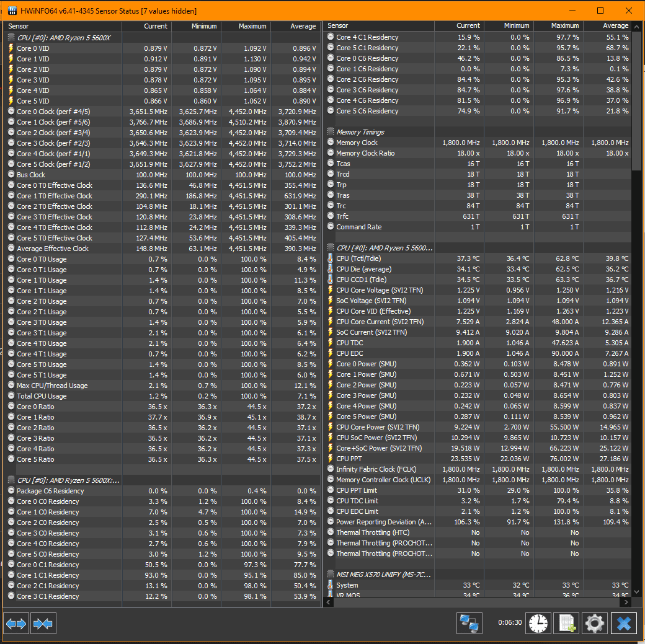Select the Core 4 T1 Usage row
645x644 pixels.
click(162, 354)
